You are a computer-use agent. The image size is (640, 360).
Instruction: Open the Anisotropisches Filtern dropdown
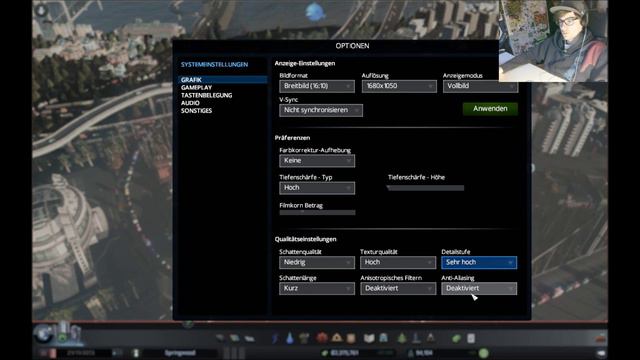[x=398, y=289]
